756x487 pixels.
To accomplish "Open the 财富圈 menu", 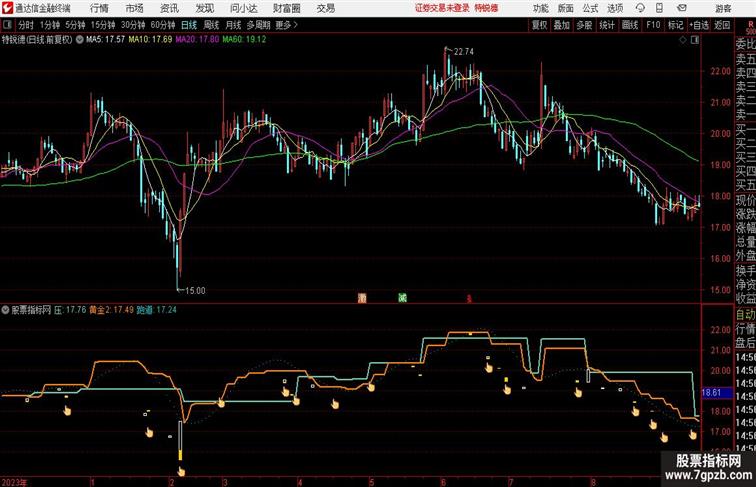I will [x=287, y=8].
